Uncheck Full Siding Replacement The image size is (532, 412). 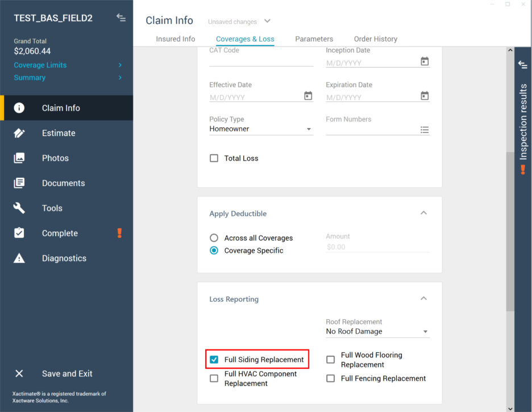pyautogui.click(x=214, y=360)
